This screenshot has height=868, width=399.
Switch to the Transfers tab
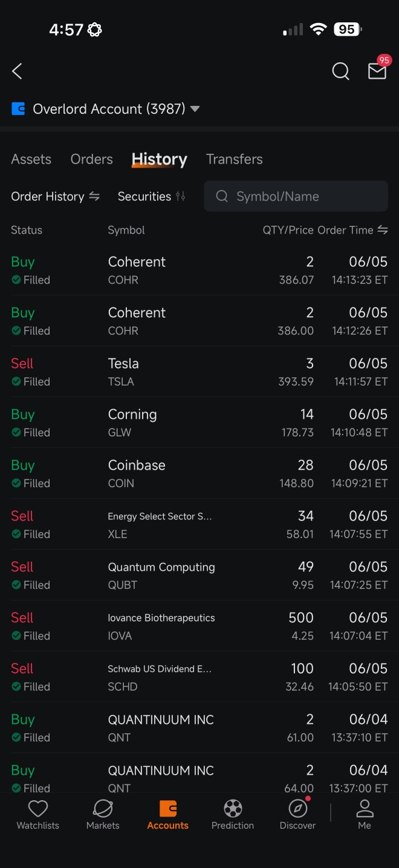click(x=235, y=159)
